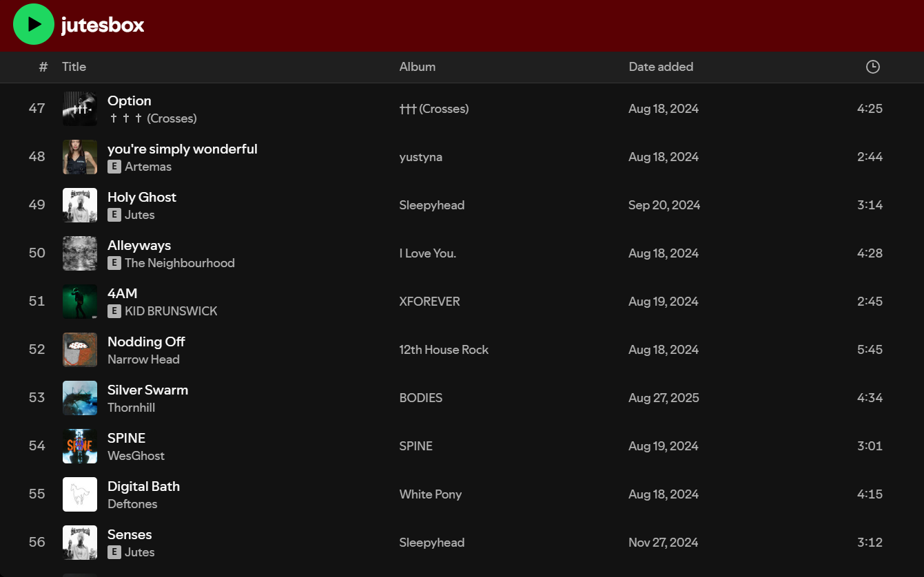Image resolution: width=924 pixels, height=577 pixels.
Task: Click the clock duration column icon
Action: click(872, 67)
